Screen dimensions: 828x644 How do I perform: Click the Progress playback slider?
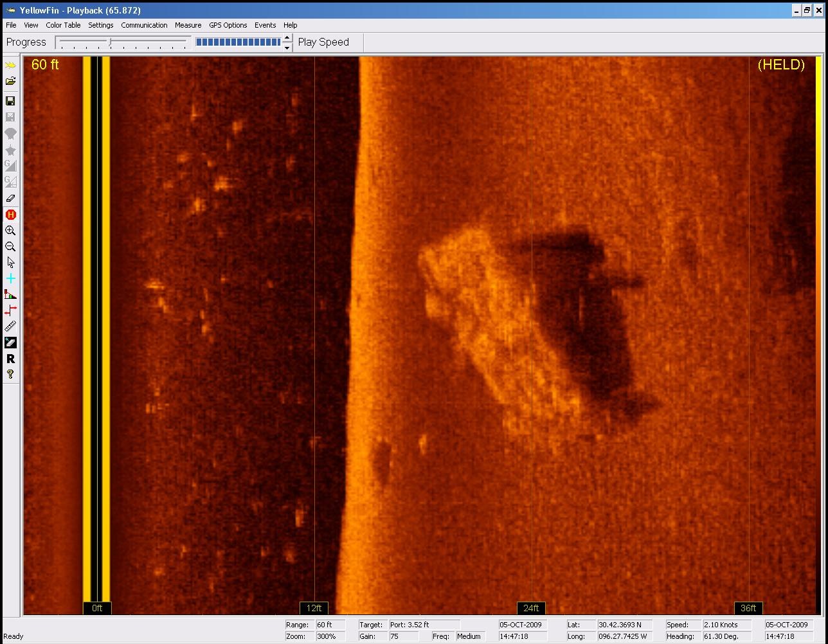click(122, 42)
